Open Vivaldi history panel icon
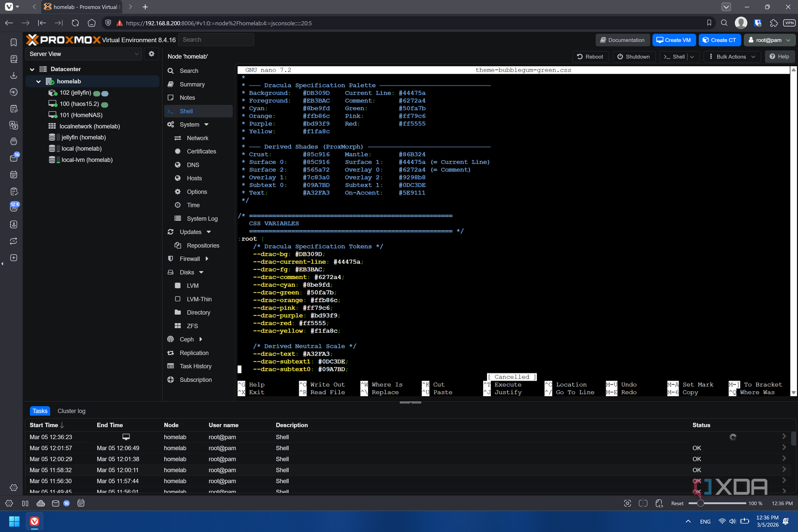Screen dimensions: 798x532 click(x=14, y=92)
